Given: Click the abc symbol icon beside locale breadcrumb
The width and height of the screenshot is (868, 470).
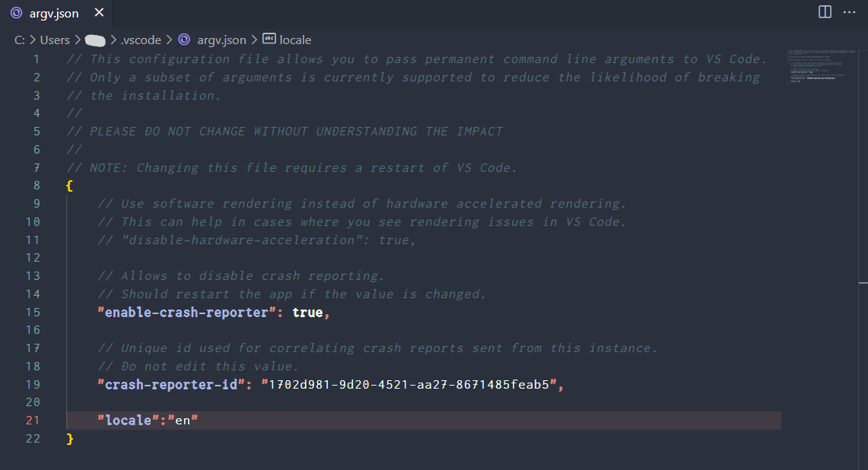Looking at the screenshot, I should 268,40.
